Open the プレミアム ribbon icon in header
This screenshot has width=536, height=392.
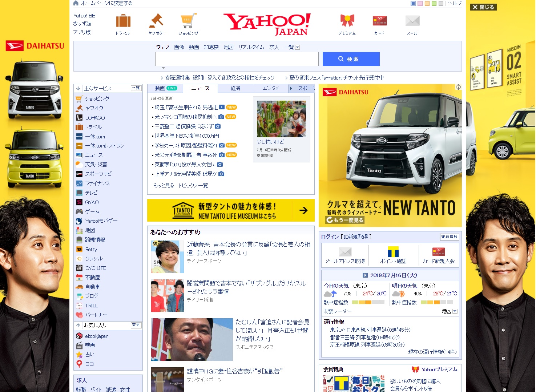tap(347, 21)
